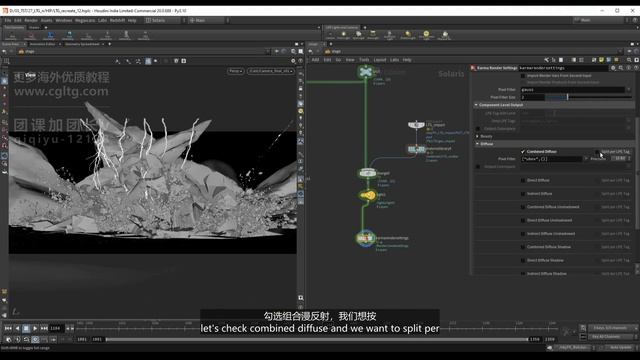
Task: Open the Labs menu in main menubar
Action: click(102, 20)
